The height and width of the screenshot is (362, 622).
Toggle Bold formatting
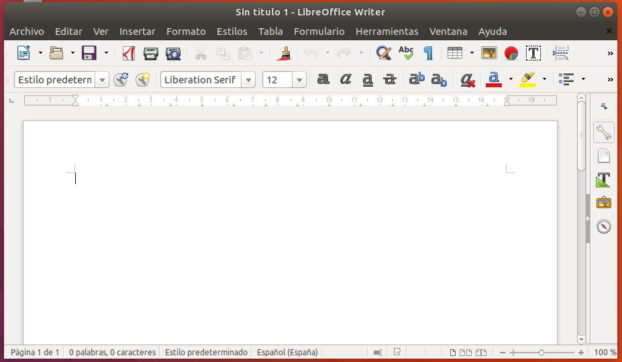[323, 79]
